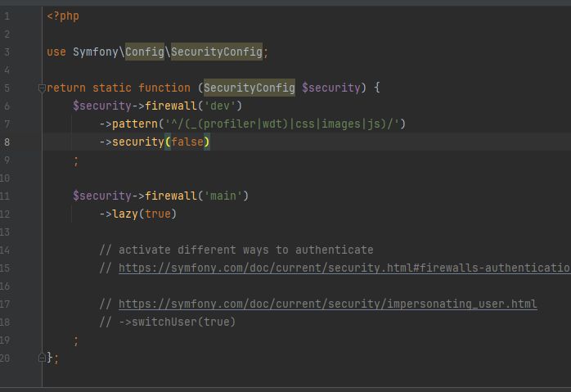Click the 'static' keyword
This screenshot has height=392, width=571.
point(112,88)
